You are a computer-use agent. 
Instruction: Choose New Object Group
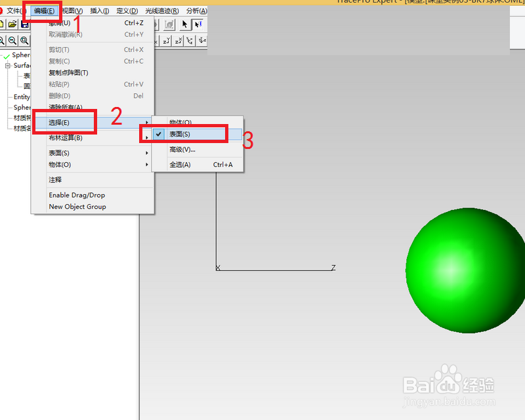coord(93,207)
